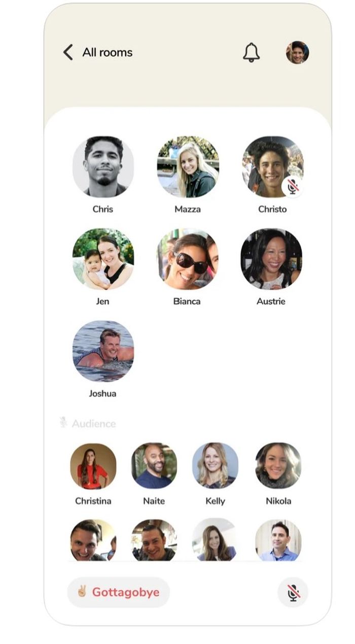Viewport: 355px width, 644px height.
Task: Tap the peace hand emoji on Gottagobye
Action: [82, 592]
